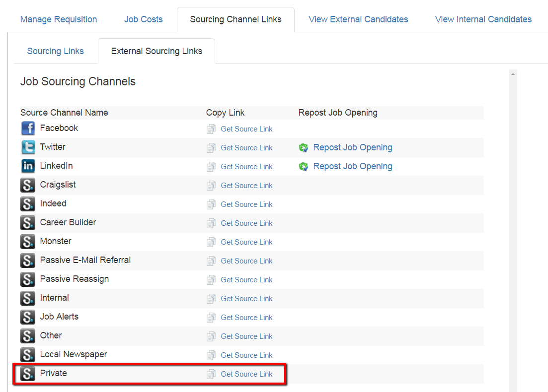Get the source link for Facebook
The height and width of the screenshot is (392, 548).
[x=246, y=129]
